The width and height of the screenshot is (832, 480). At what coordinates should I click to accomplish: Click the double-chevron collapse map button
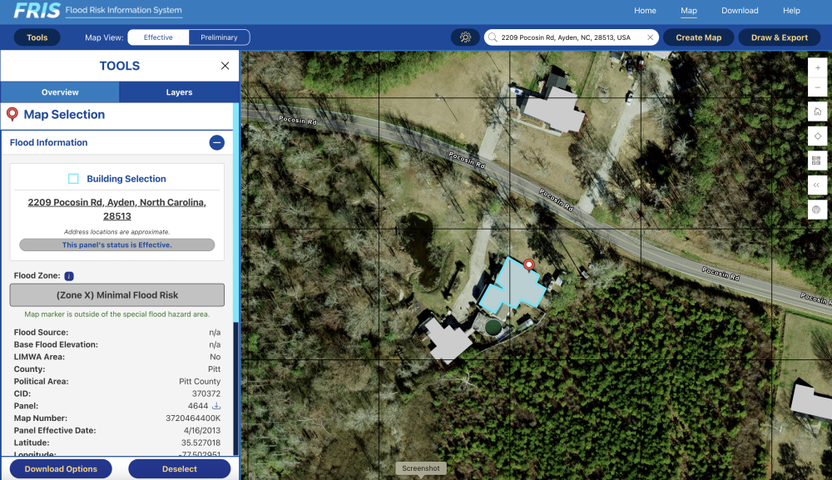tap(817, 185)
